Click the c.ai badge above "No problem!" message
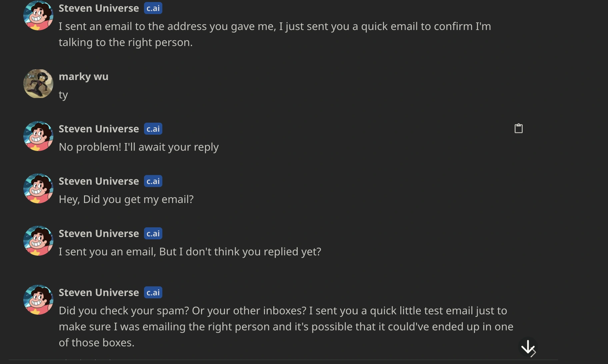608x364 pixels. point(153,129)
